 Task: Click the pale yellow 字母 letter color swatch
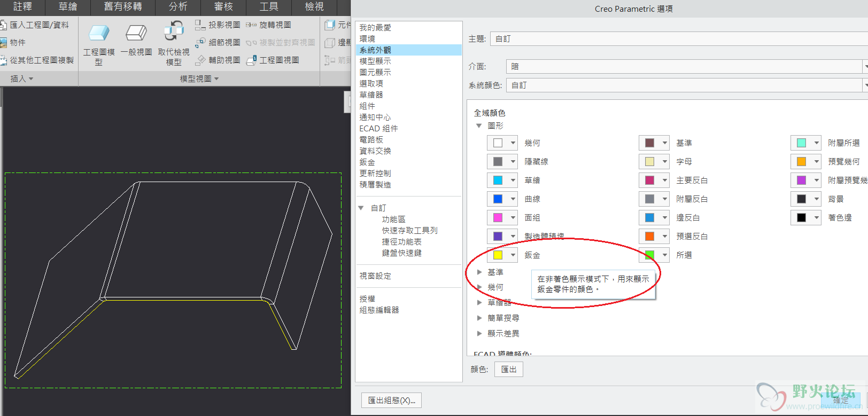(x=649, y=162)
